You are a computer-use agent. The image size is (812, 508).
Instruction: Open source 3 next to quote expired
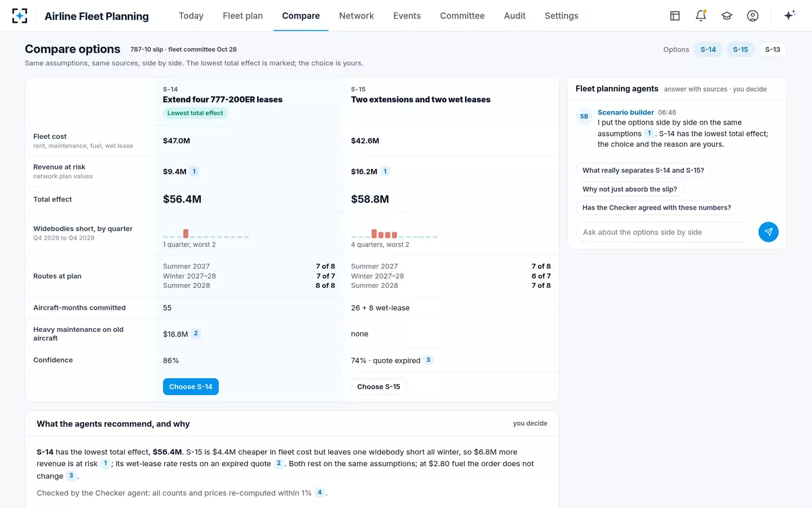429,360
